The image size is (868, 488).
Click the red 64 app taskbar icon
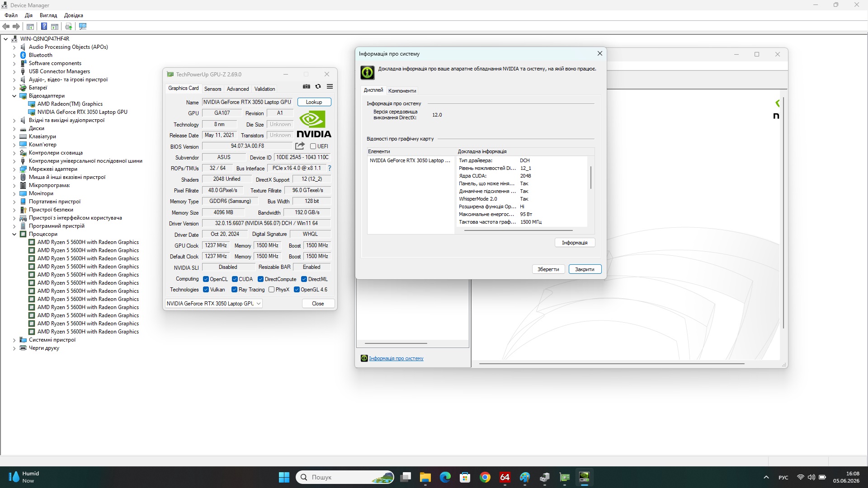tap(505, 477)
